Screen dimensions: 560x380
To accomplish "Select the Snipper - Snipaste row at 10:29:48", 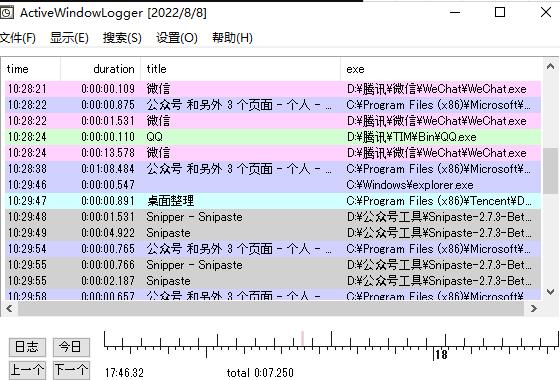I will (273, 217).
